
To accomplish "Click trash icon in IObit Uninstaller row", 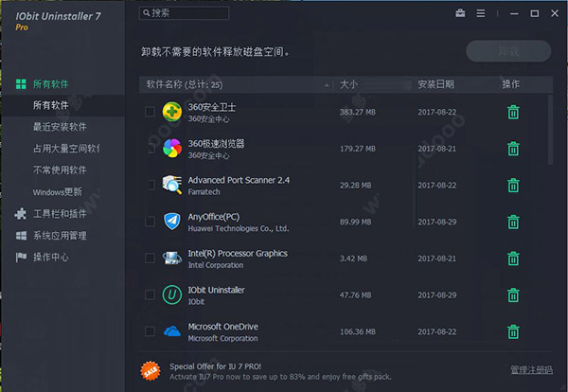I will coord(513,294).
